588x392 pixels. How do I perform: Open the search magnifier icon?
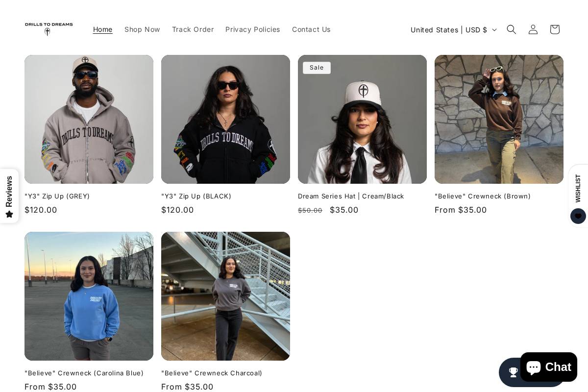click(511, 29)
